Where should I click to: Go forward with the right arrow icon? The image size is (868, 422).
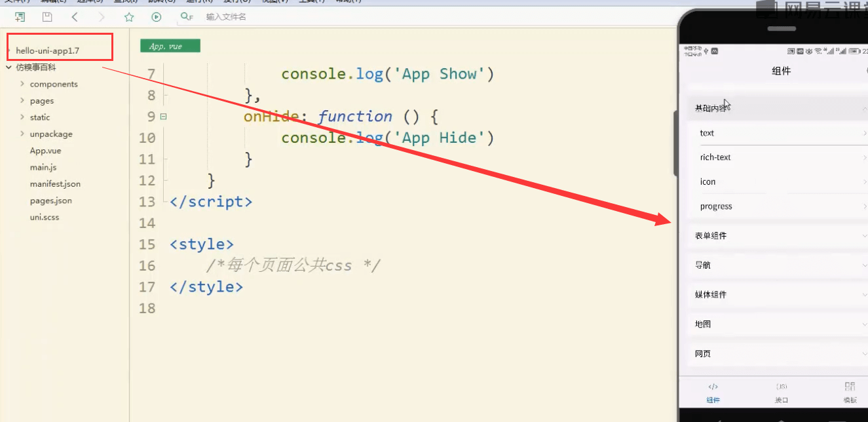pos(102,17)
